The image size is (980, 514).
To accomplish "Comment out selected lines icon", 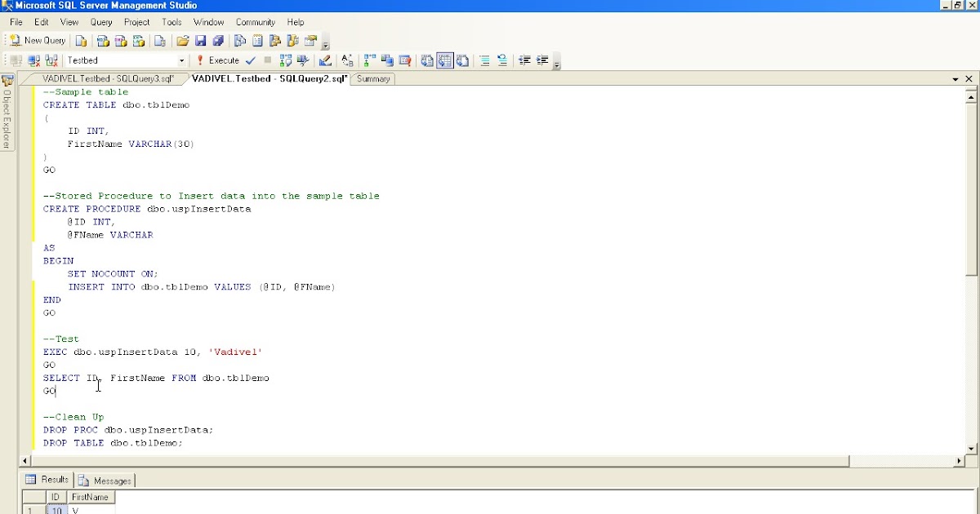I will [x=485, y=60].
